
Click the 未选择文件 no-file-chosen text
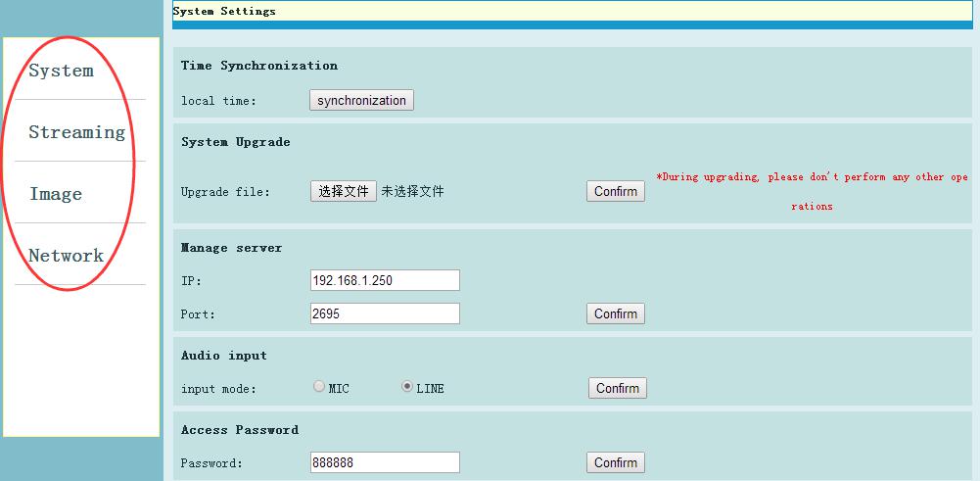click(412, 191)
